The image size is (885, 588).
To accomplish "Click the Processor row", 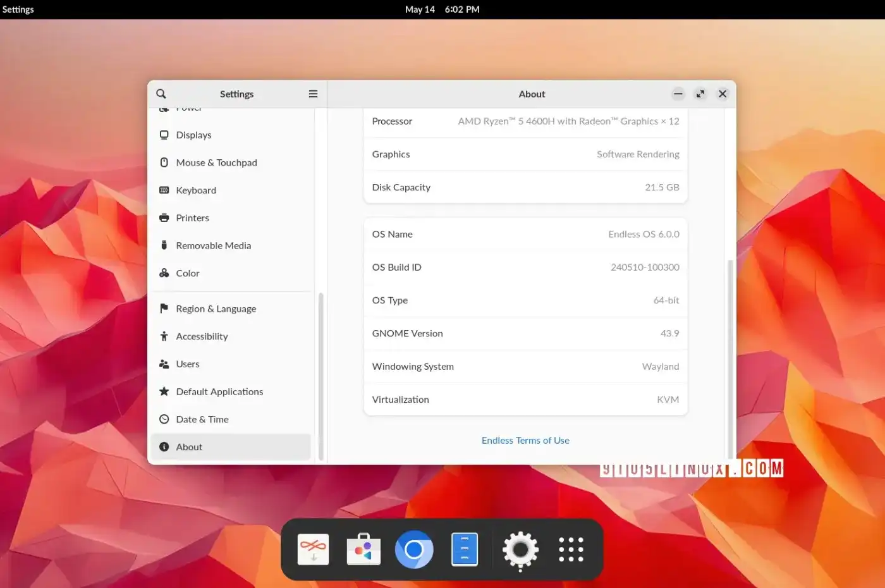I will coord(525,121).
